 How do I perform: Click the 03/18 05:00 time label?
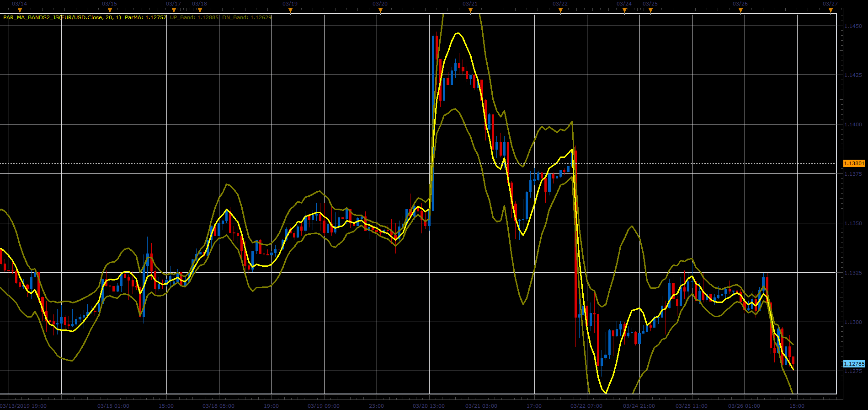218,406
